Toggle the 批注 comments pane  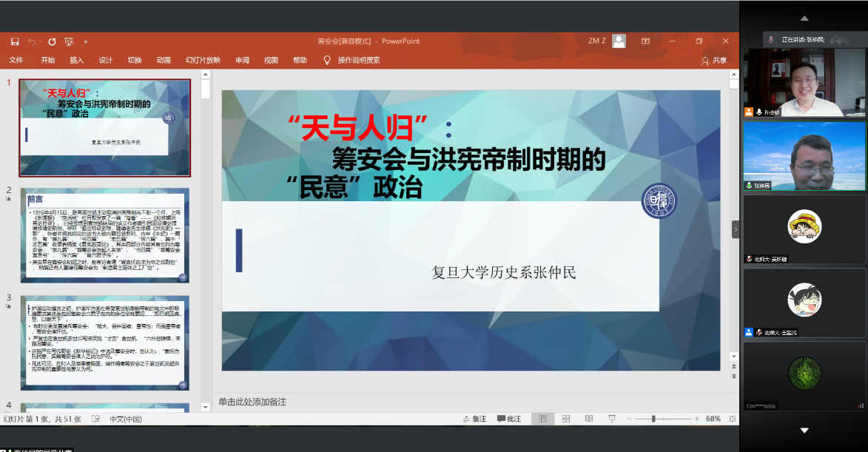coord(509,419)
